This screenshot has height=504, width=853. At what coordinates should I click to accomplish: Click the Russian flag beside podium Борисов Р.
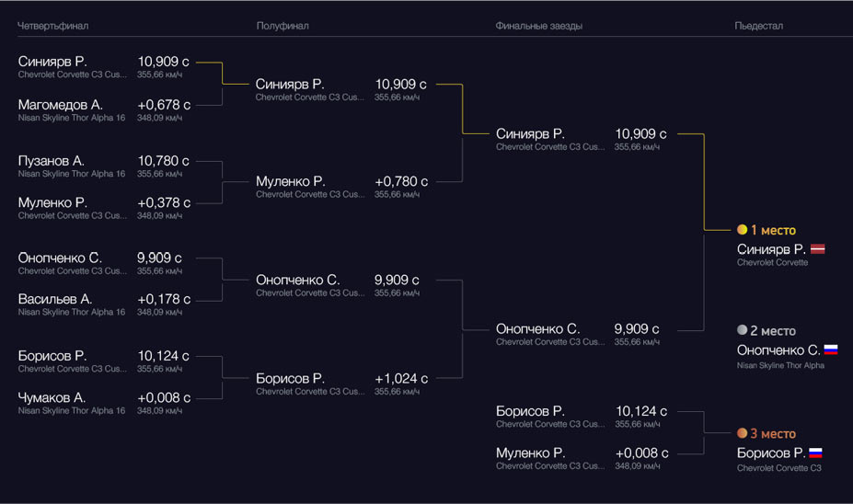click(815, 452)
